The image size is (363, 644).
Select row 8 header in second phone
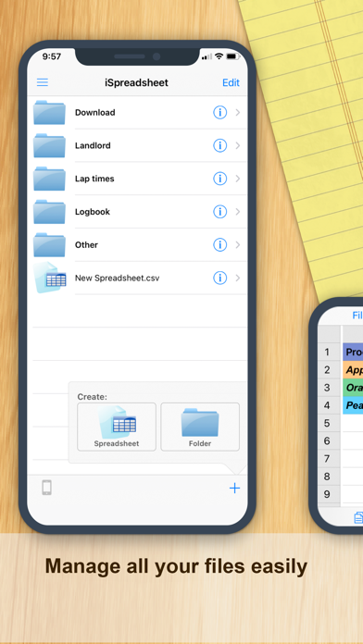[329, 476]
